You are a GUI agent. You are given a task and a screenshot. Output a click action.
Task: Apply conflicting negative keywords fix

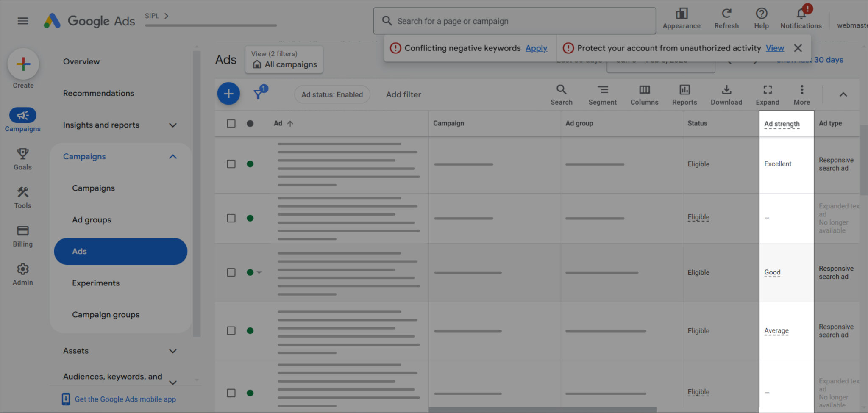(x=536, y=48)
